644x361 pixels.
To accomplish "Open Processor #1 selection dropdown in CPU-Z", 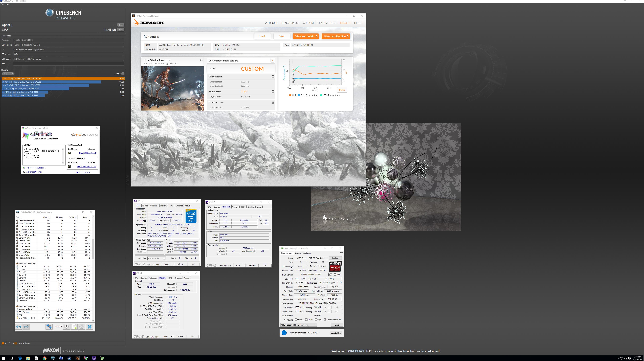I will (156, 258).
